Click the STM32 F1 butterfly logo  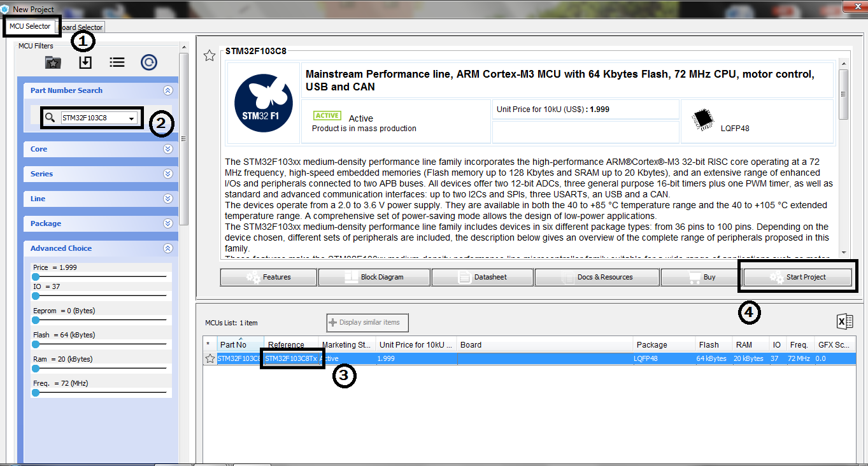pyautogui.click(x=263, y=102)
